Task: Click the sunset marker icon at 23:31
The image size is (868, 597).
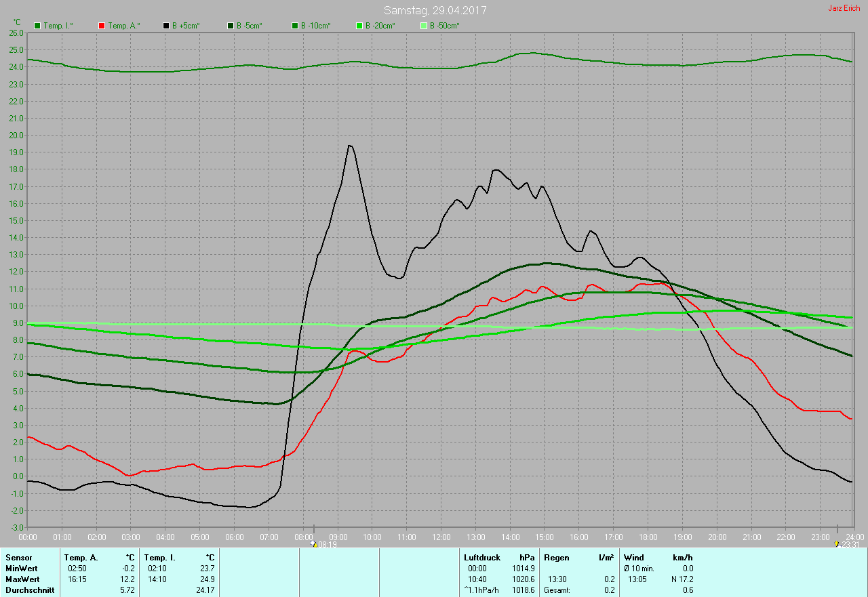Action: point(837,543)
